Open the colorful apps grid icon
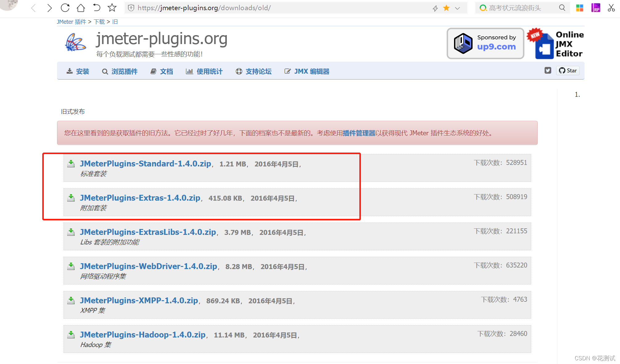This screenshot has width=620, height=364. [x=580, y=8]
